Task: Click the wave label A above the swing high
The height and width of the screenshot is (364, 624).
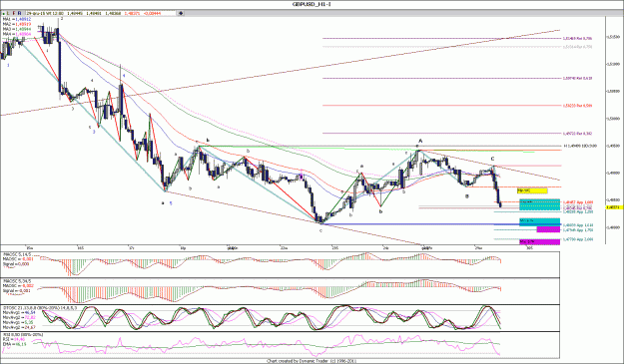Action: (x=420, y=141)
